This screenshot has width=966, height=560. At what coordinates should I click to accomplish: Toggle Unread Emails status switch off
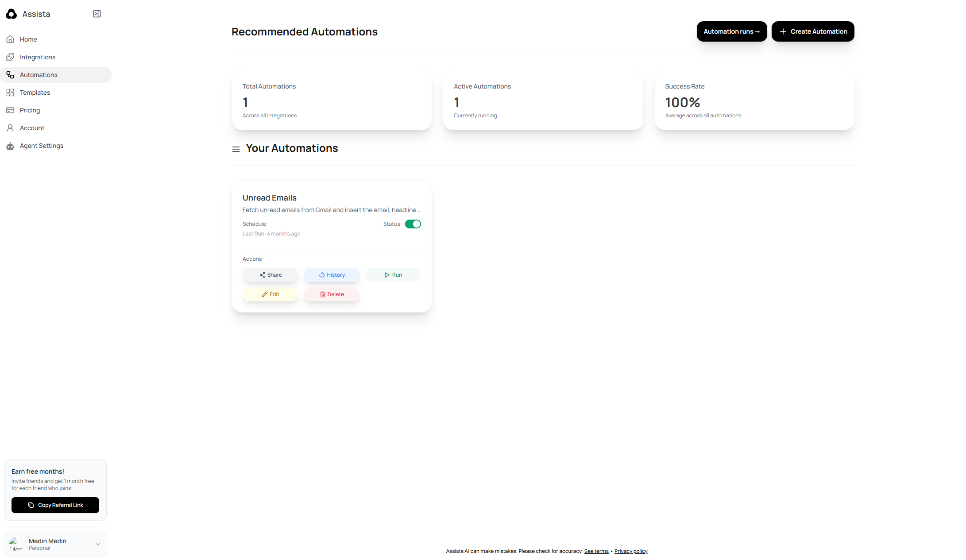pos(413,224)
